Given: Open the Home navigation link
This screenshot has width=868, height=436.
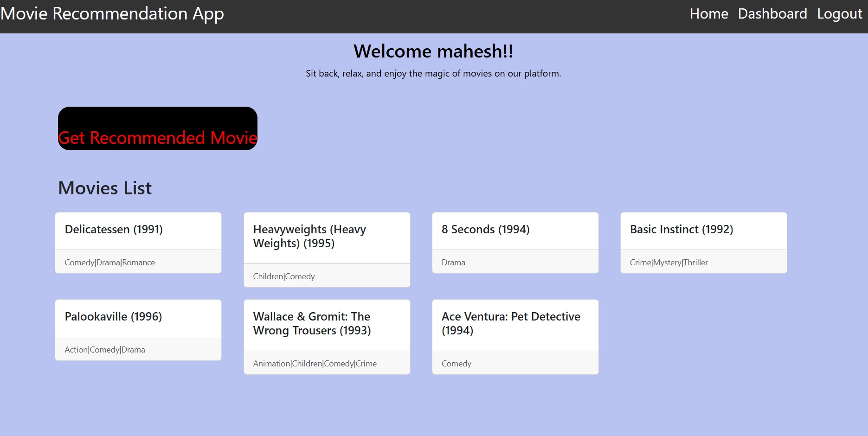Looking at the screenshot, I should (x=708, y=13).
